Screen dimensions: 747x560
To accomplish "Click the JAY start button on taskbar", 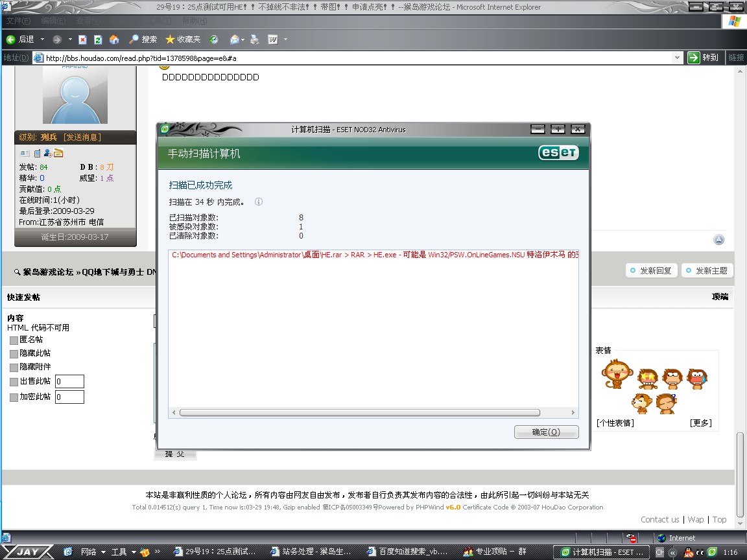I will (29, 552).
